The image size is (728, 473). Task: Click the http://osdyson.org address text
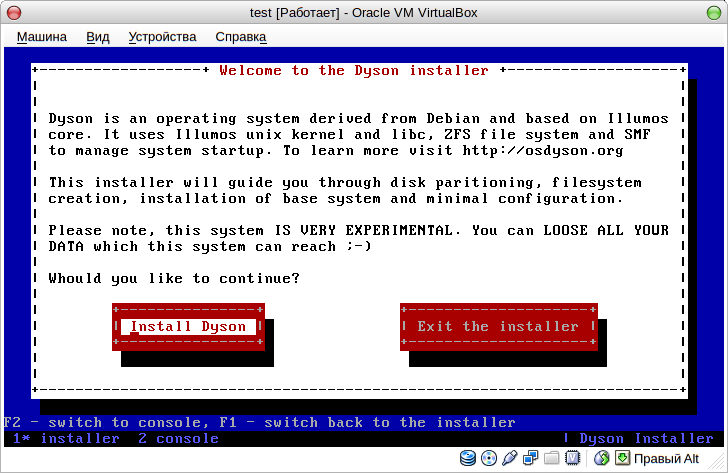tap(543, 150)
